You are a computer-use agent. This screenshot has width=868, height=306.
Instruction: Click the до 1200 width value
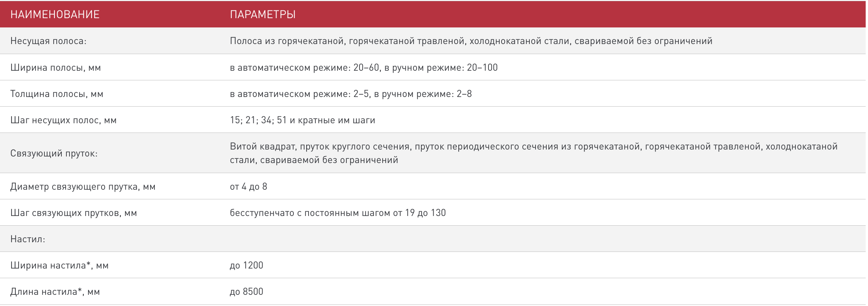point(246,265)
